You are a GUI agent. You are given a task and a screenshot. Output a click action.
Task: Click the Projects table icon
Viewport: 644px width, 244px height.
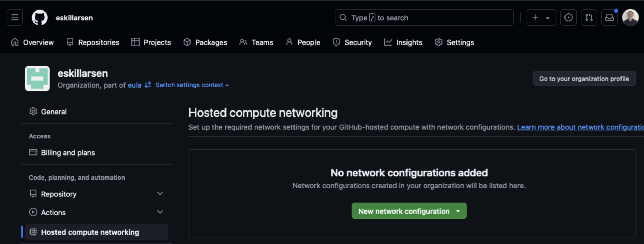[135, 42]
